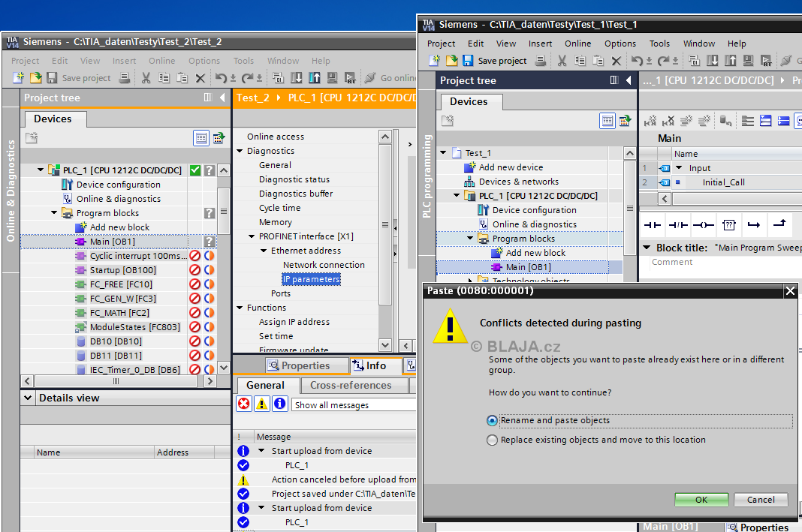The image size is (802, 532).
Task: Click Cancel in Paste dialog
Action: point(761,500)
